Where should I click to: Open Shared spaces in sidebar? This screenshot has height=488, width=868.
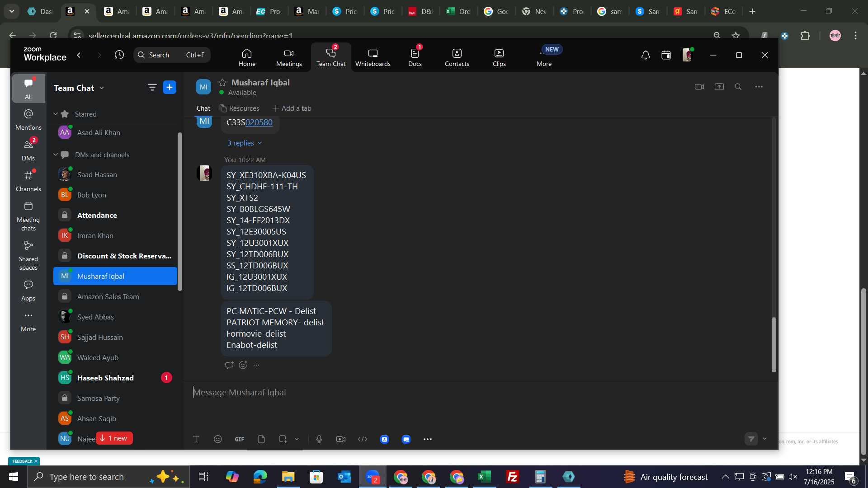tap(28, 256)
